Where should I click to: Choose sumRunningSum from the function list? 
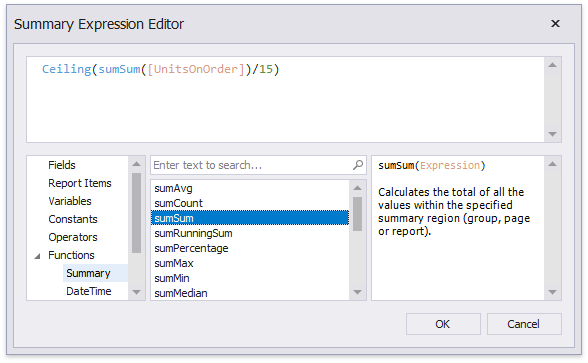(250, 233)
